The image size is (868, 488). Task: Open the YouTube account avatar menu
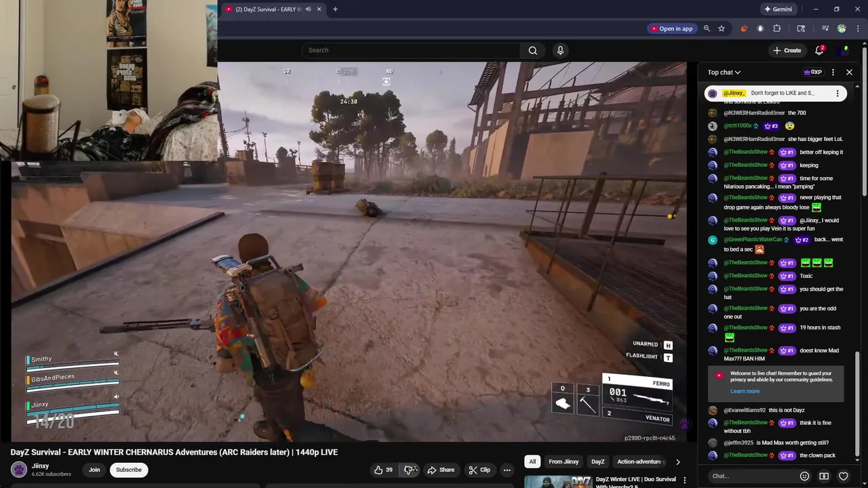point(844,50)
